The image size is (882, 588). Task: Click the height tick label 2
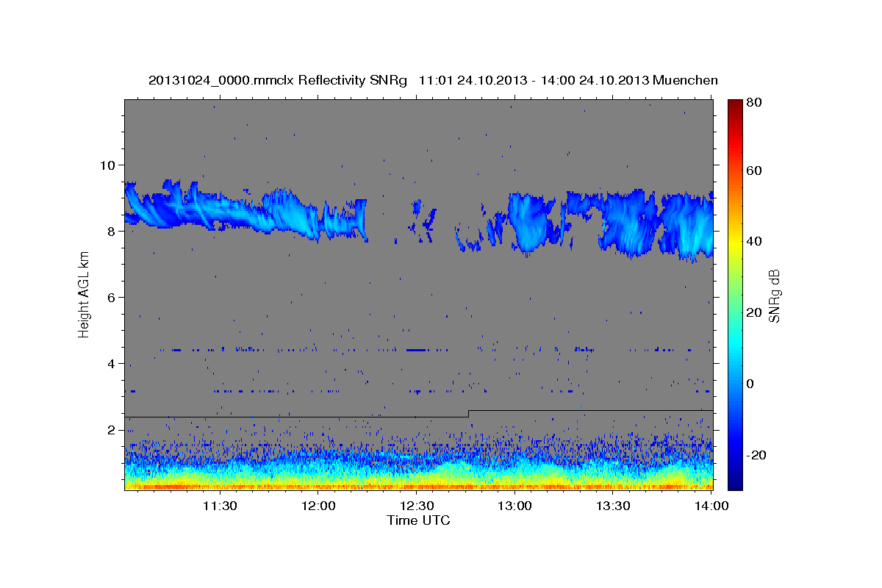112,430
